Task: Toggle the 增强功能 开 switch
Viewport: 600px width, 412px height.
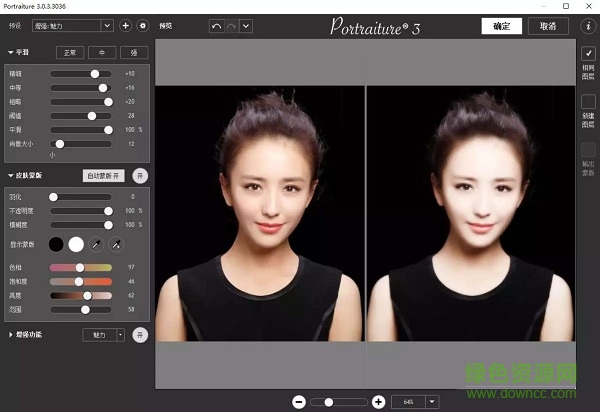Action: [140, 334]
